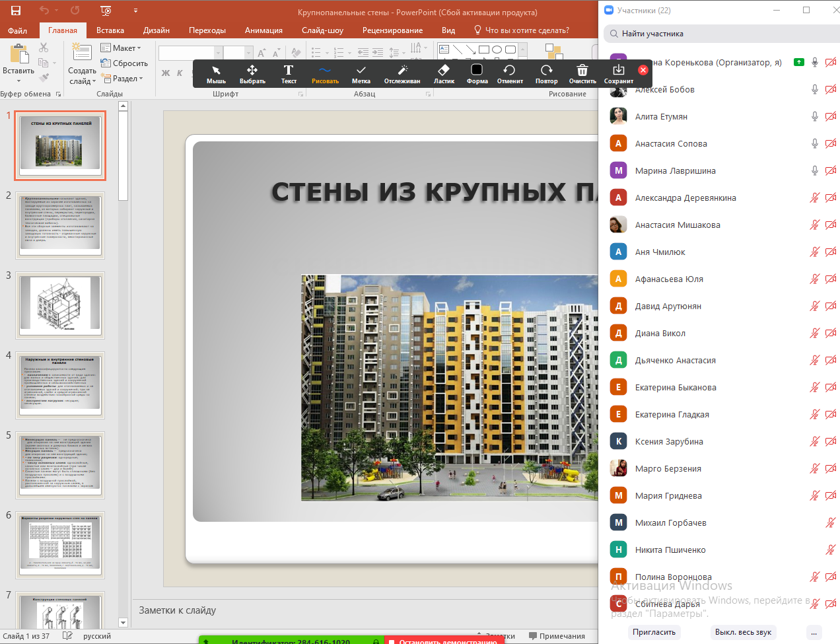
Task: Open Section (Раздел) dropdown
Action: 122,79
